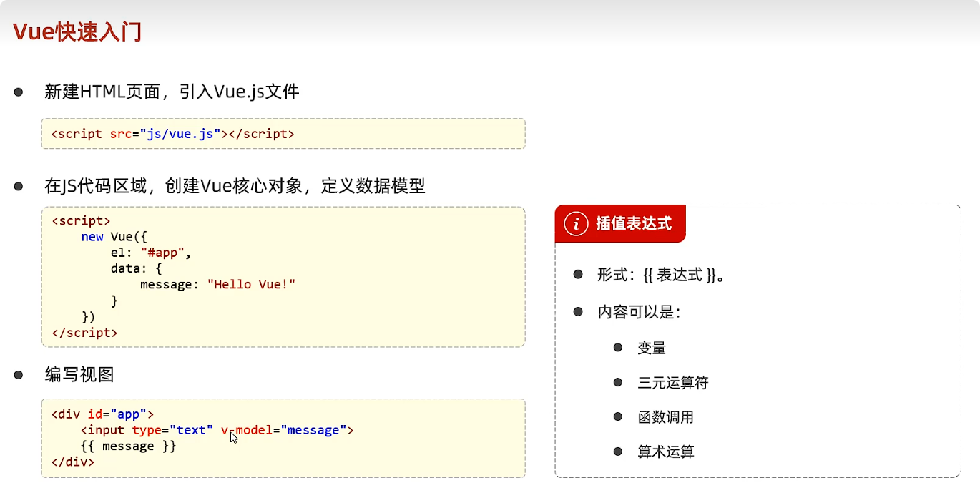980x488 pixels.
Task: Click the bullet next to 变量
Action: pyautogui.click(x=617, y=348)
